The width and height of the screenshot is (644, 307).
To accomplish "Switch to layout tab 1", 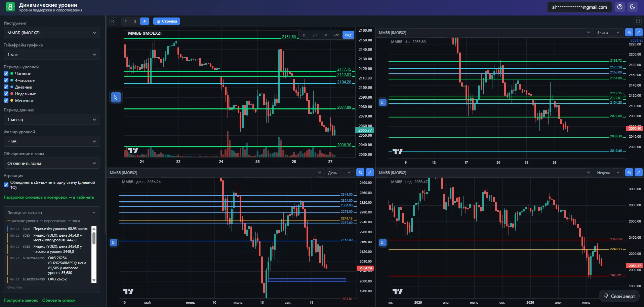I will tap(126, 21).
